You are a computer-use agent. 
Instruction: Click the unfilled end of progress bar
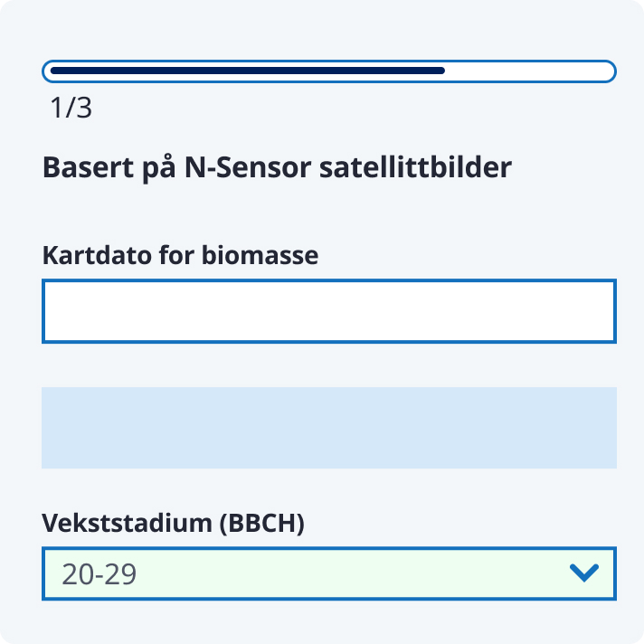tap(529, 71)
